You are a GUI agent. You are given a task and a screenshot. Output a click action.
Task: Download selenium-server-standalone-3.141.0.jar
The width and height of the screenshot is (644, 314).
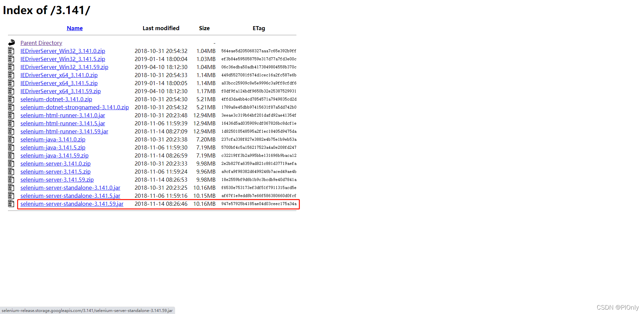[x=70, y=188]
